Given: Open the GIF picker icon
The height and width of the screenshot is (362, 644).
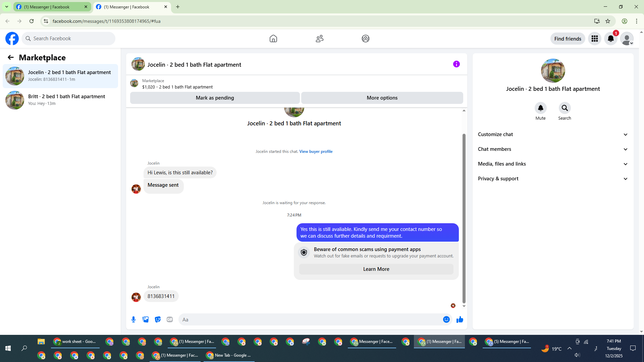Looking at the screenshot, I should coord(170,319).
